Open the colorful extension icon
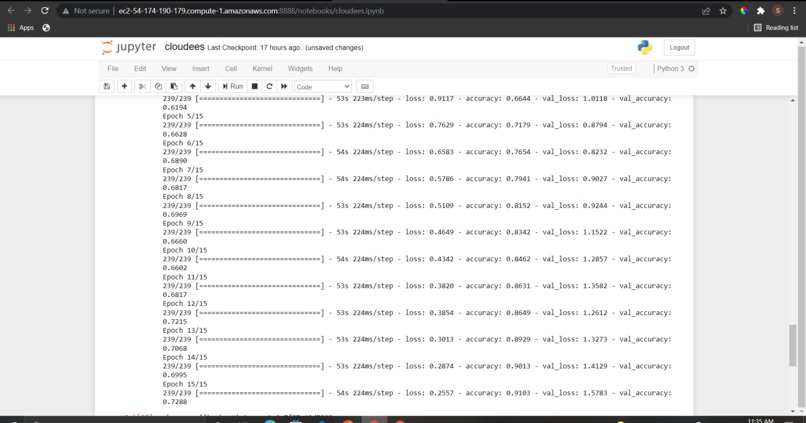The height and width of the screenshot is (423, 806). [744, 11]
